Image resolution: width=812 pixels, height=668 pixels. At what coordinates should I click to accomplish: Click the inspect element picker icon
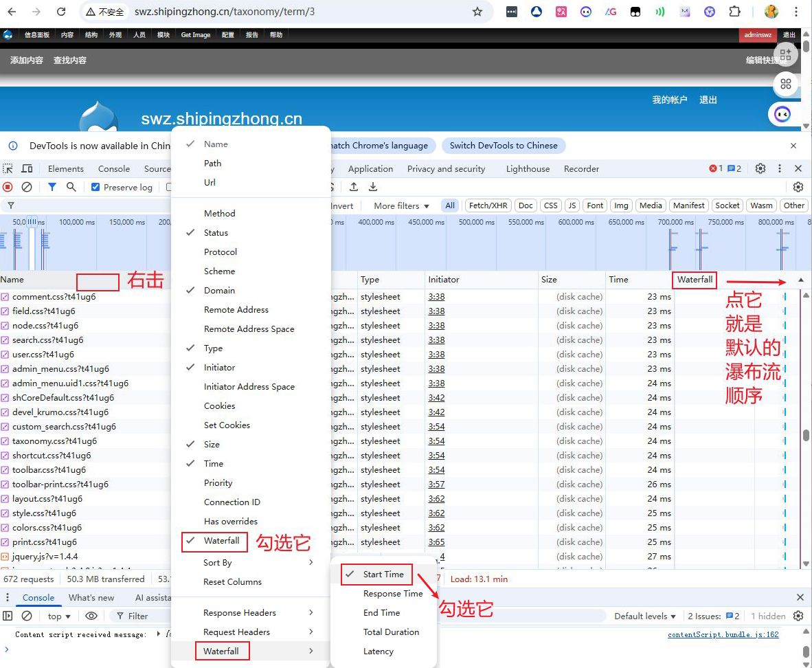coord(8,168)
